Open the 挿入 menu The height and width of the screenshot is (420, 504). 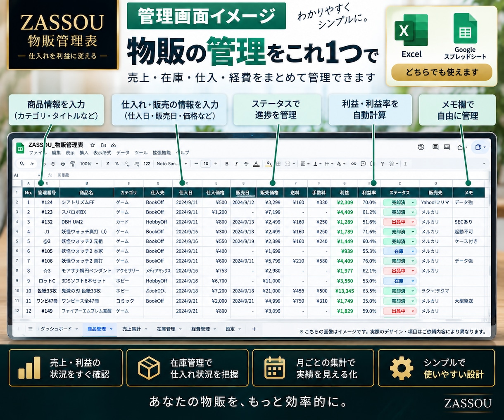tap(84, 152)
